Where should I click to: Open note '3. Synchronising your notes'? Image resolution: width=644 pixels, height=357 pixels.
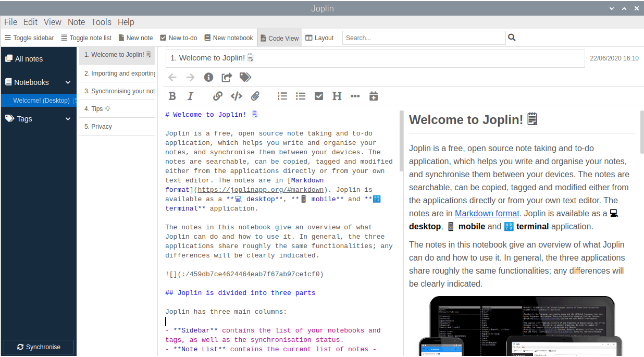(117, 91)
